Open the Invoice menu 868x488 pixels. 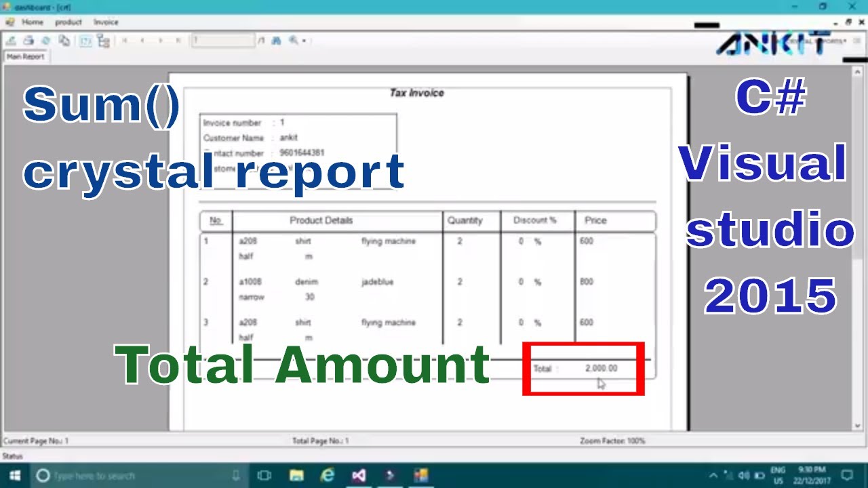106,22
